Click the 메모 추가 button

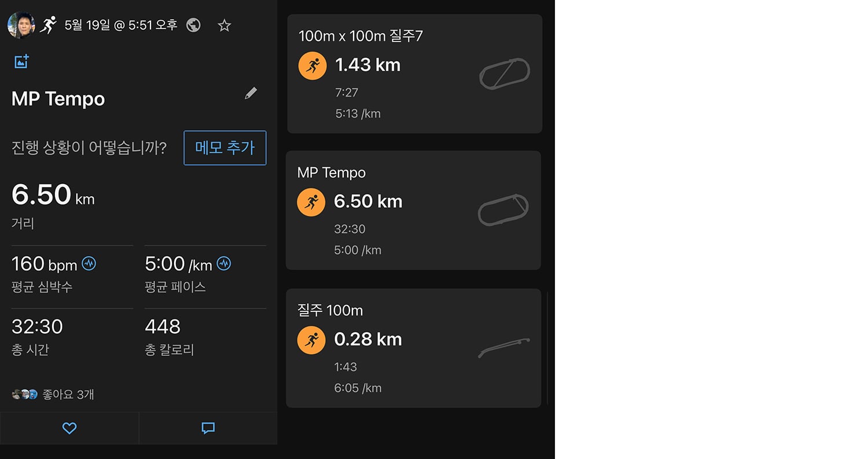click(225, 148)
